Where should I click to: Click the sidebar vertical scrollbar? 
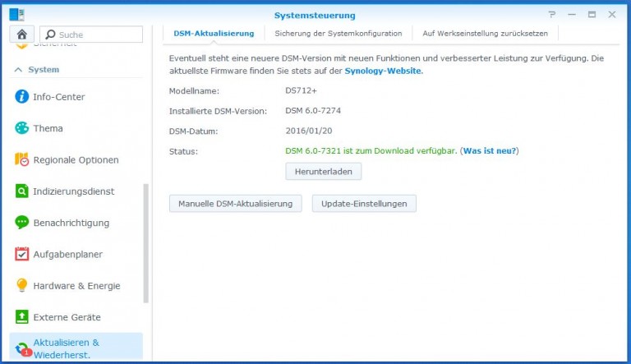(x=146, y=242)
